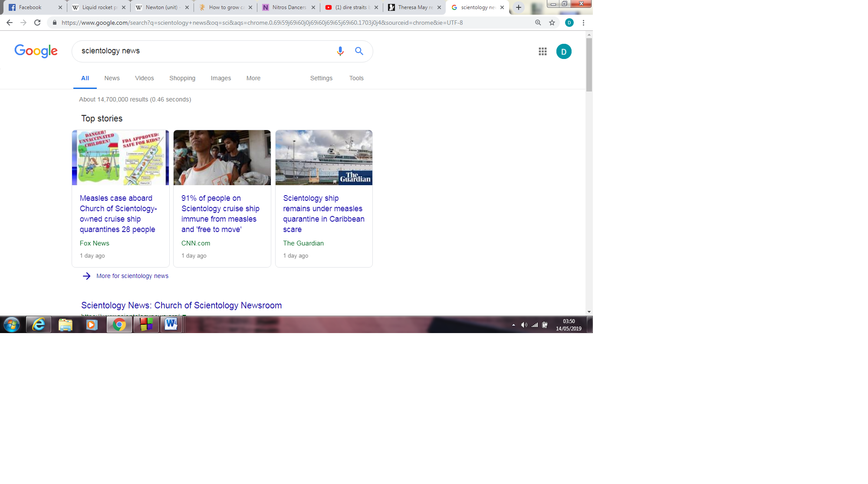Click the Guardian ship story thumbnail
868x484 pixels.
[x=324, y=157]
